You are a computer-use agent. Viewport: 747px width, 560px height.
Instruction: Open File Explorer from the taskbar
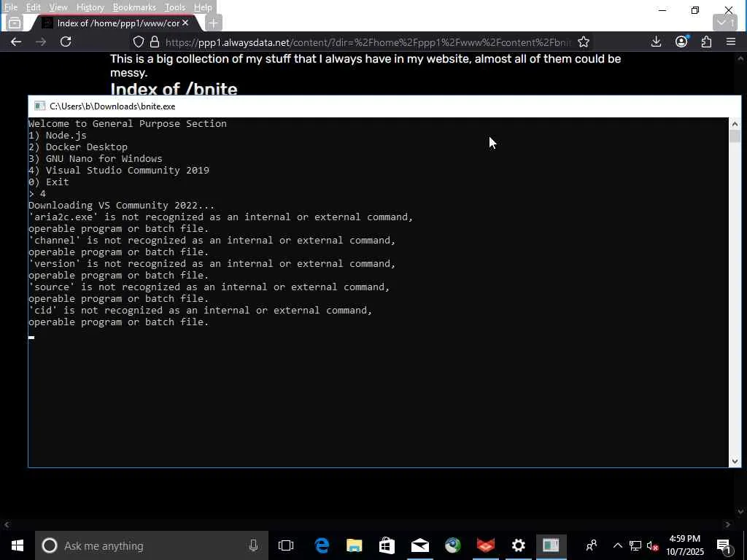(355, 545)
